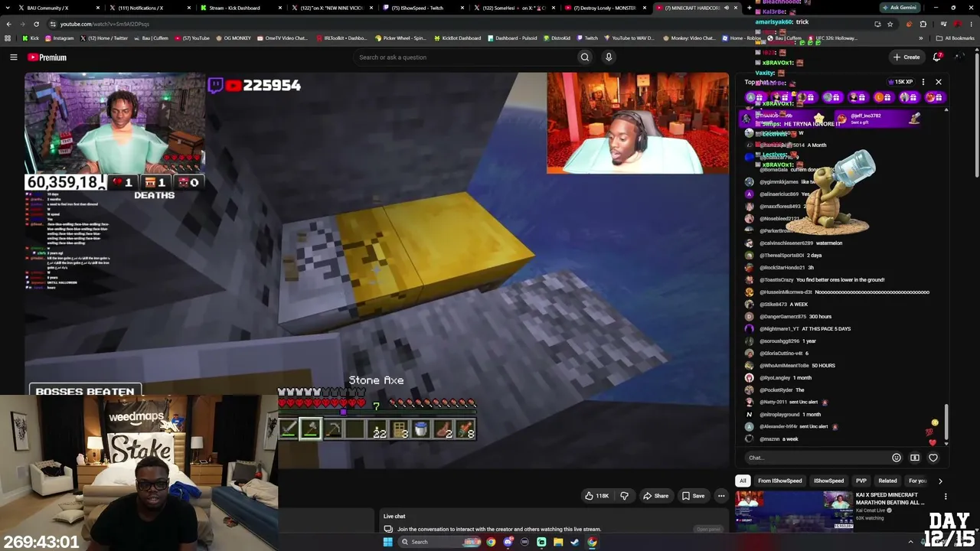Show hidden system tray icons
980x551 pixels.
pos(910,542)
